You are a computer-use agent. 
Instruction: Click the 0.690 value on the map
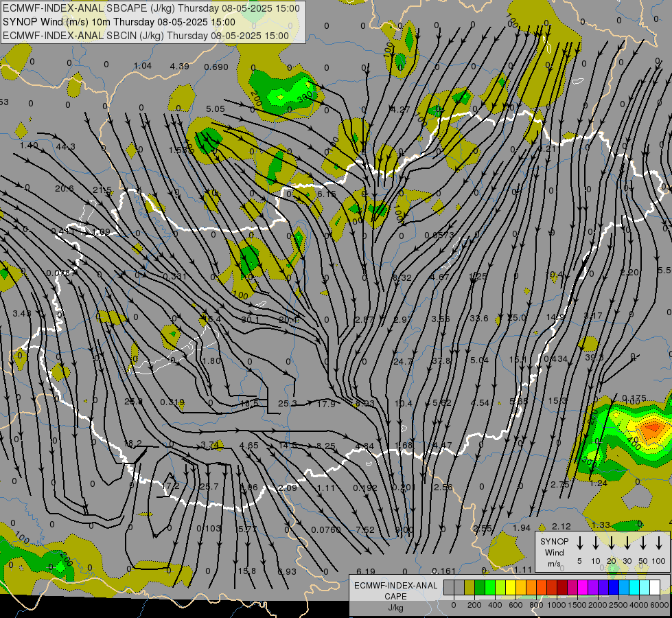(216, 67)
